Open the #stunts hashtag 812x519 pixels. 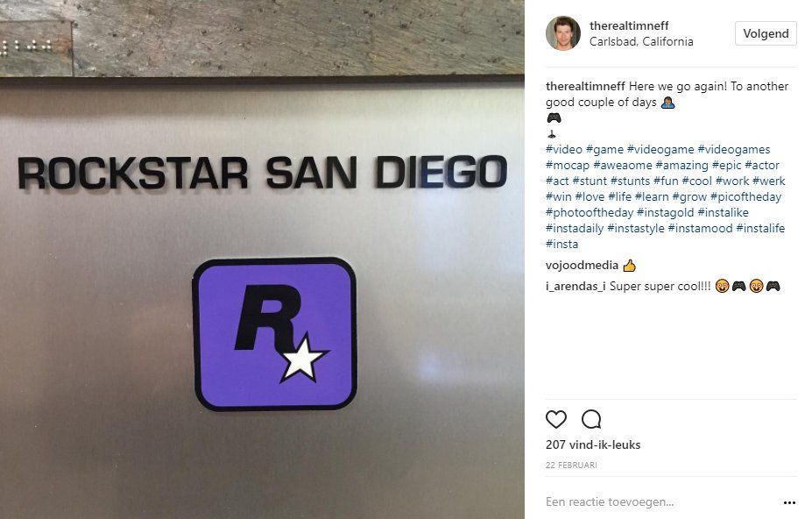630,181
